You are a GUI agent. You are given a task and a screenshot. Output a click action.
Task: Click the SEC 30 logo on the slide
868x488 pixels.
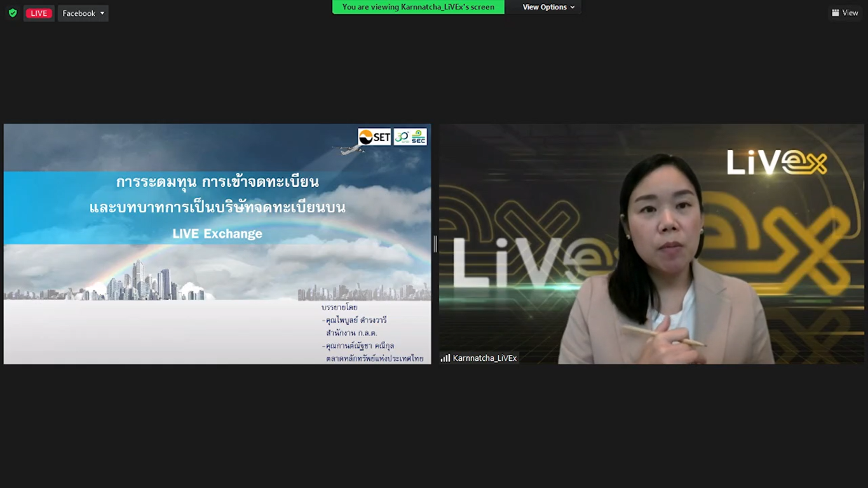(x=410, y=137)
